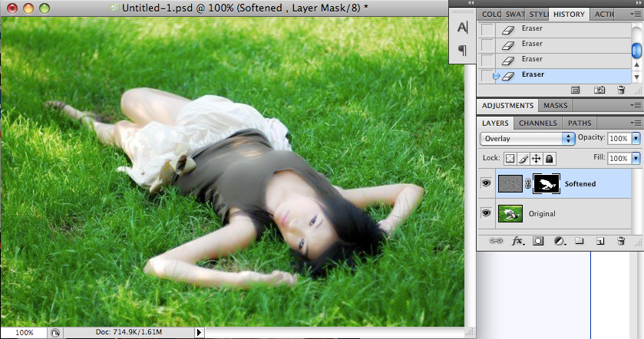Screen dimensions: 644x339
Task: Click the Doc: 714.9K/1.61M status text
Action: pyautogui.click(x=128, y=332)
